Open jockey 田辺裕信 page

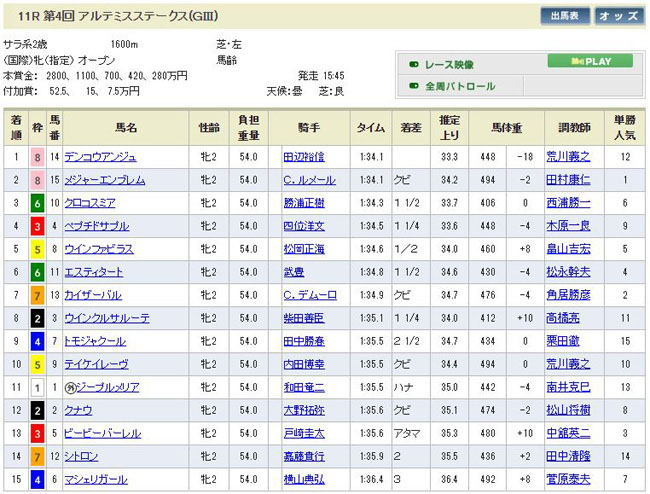coord(304,157)
